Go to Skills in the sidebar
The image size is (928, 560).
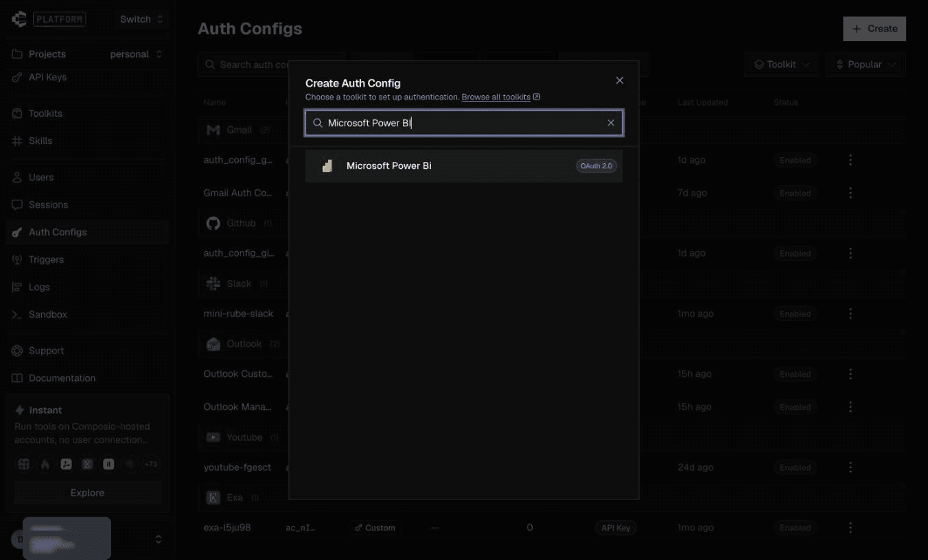coord(40,141)
